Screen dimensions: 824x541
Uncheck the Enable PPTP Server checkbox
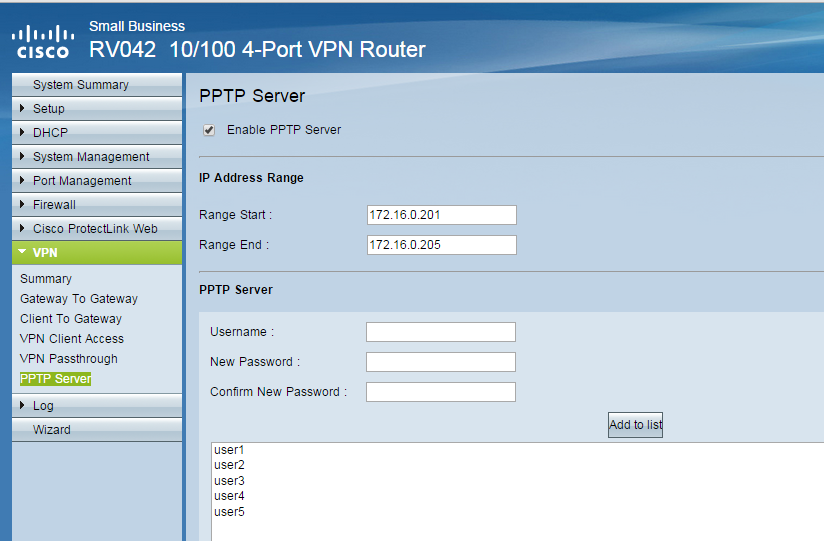[209, 130]
